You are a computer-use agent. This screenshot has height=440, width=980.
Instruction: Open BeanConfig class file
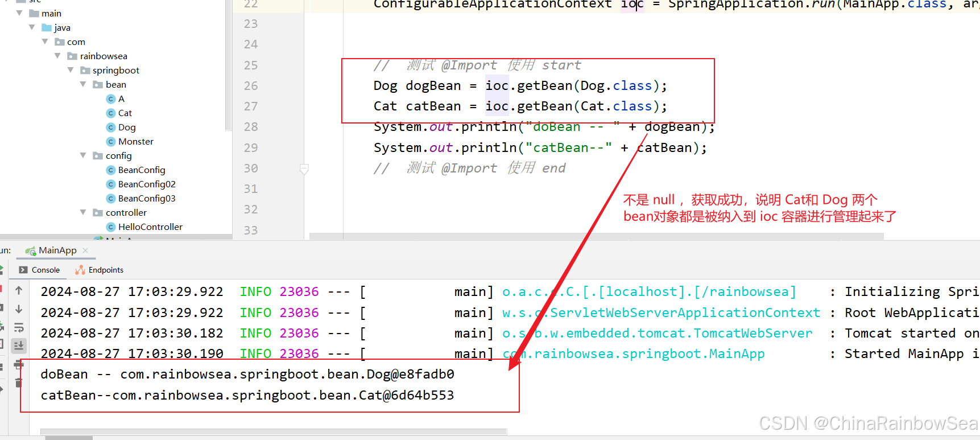142,170
